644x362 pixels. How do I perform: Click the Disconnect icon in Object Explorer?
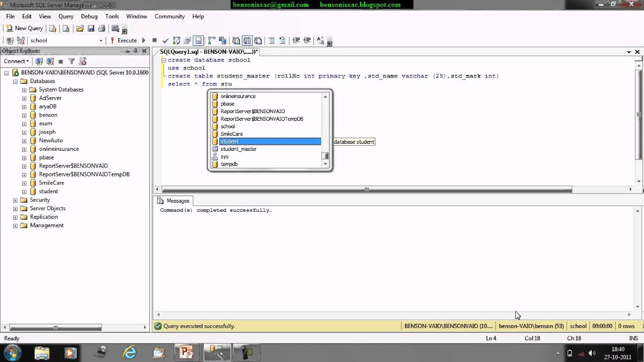coord(50,61)
